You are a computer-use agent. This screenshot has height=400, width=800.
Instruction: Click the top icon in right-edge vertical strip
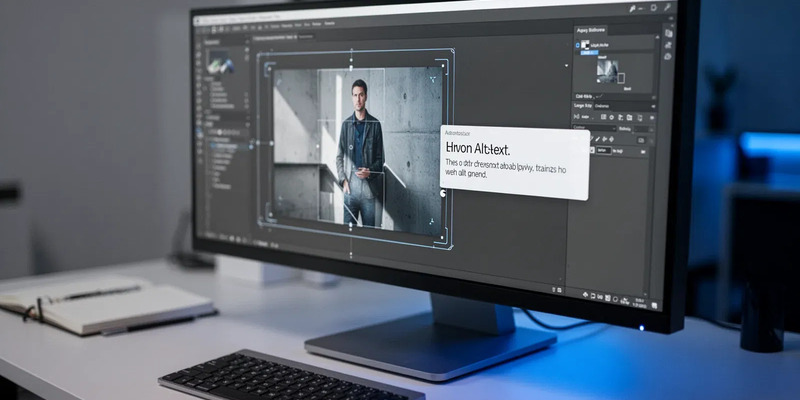pyautogui.click(x=669, y=31)
